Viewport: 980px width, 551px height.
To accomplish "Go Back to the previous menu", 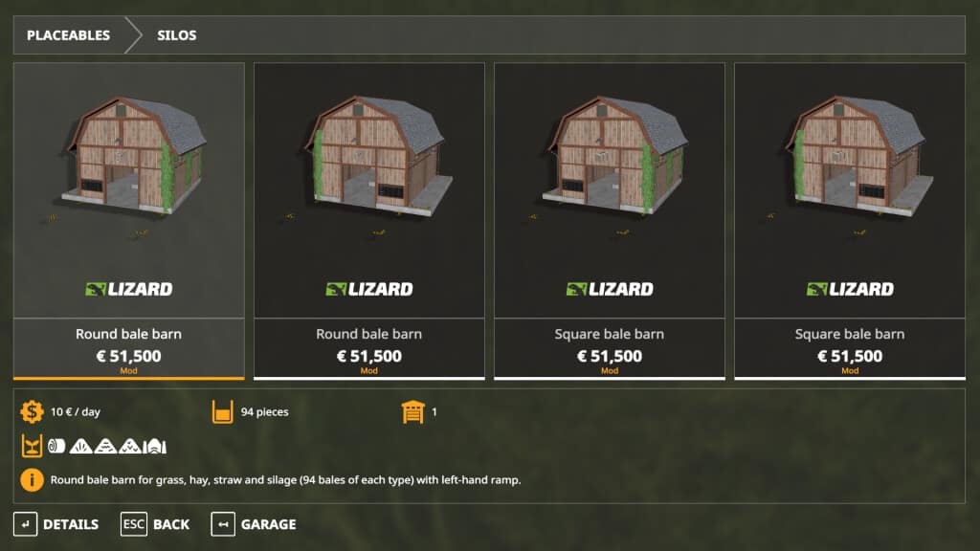I will click(x=171, y=524).
